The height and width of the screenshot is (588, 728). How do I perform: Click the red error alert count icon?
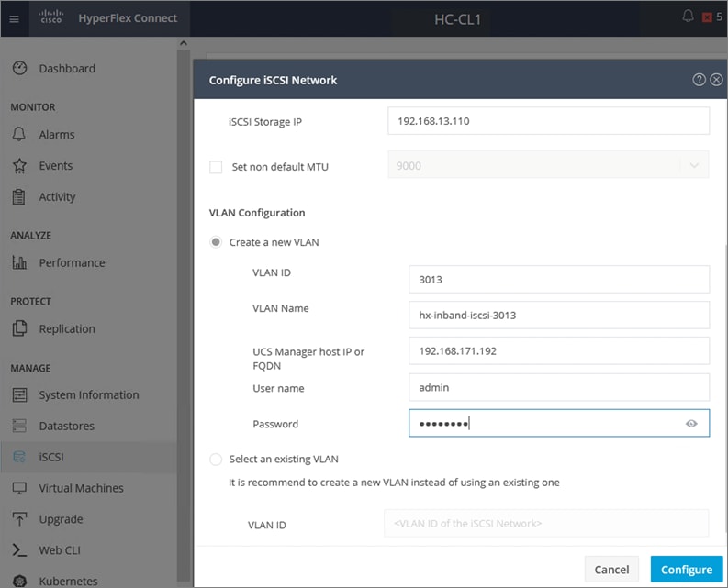tap(707, 17)
